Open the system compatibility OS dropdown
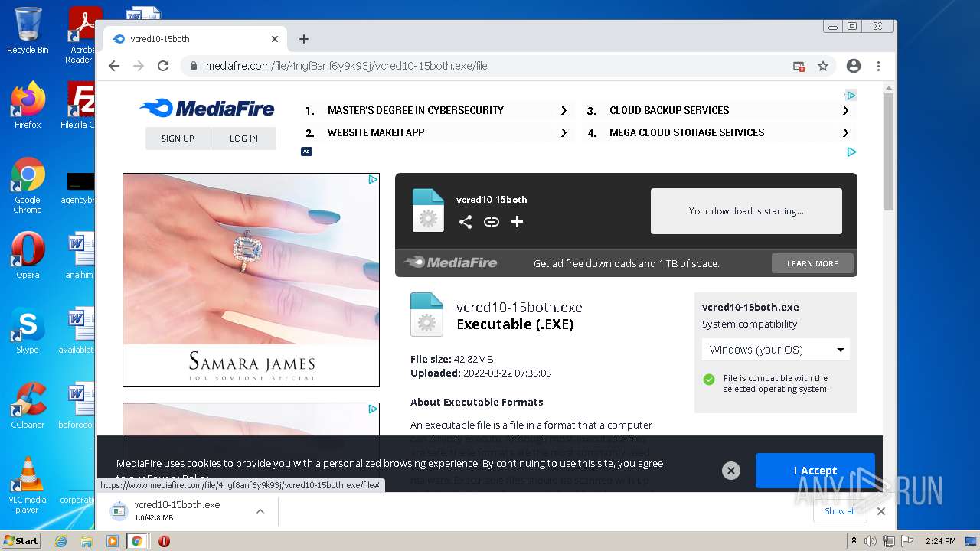The width and height of the screenshot is (980, 551). click(x=776, y=350)
